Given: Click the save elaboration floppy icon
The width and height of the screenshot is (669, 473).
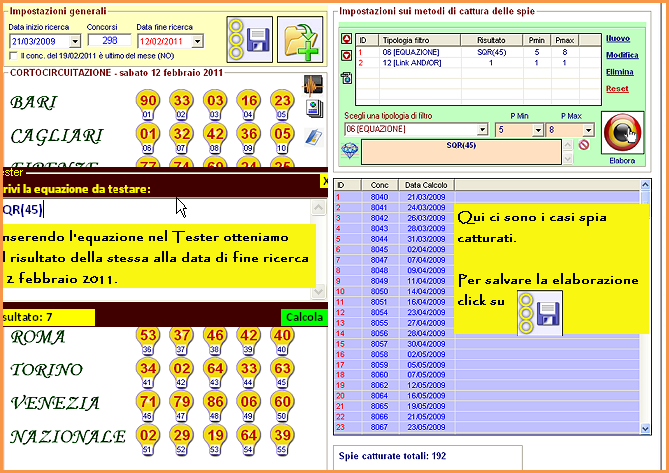Looking at the screenshot, I should click(250, 39).
